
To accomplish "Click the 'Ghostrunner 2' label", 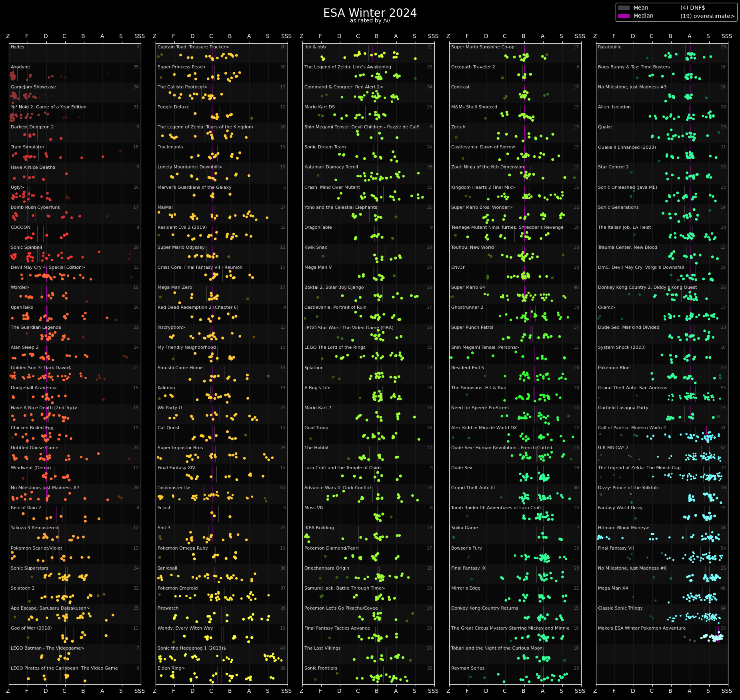I will (467, 308).
